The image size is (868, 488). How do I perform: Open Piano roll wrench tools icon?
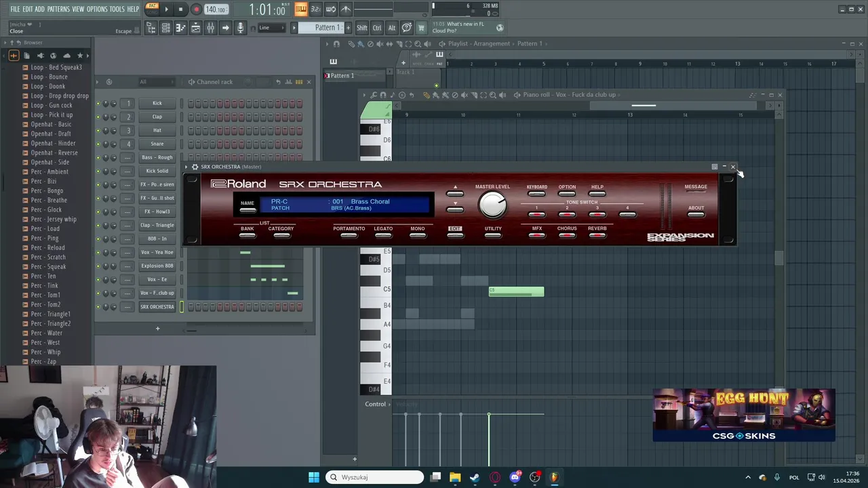374,95
